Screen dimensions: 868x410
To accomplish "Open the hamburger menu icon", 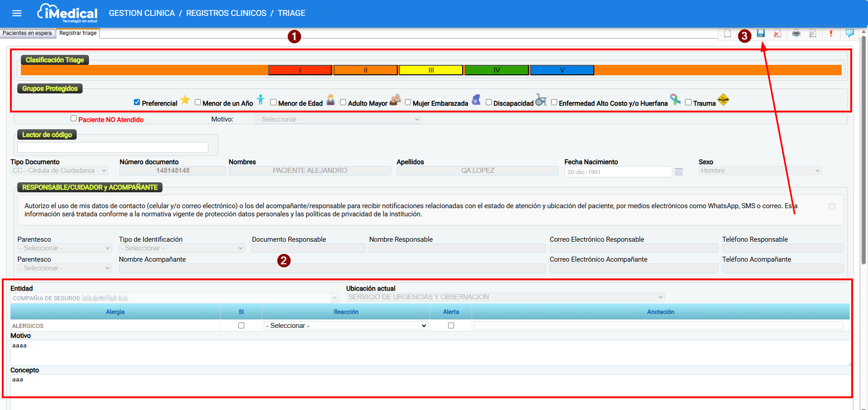I will (x=17, y=13).
